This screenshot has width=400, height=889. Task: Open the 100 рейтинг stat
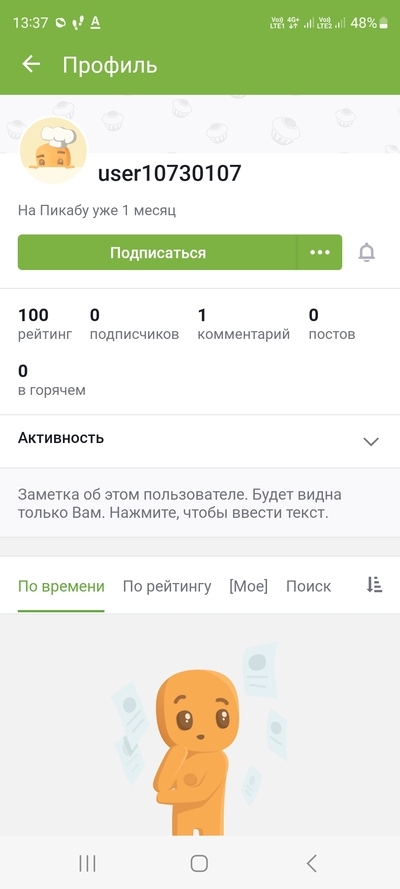(x=45, y=324)
